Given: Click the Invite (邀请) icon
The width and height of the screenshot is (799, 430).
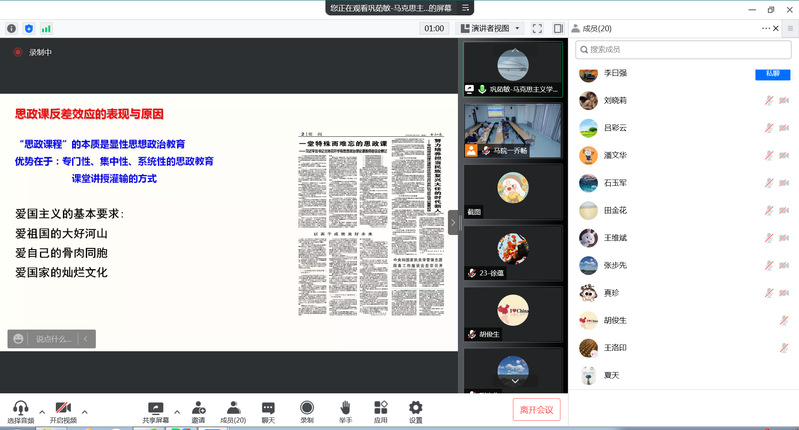Looking at the screenshot, I should [x=199, y=412].
